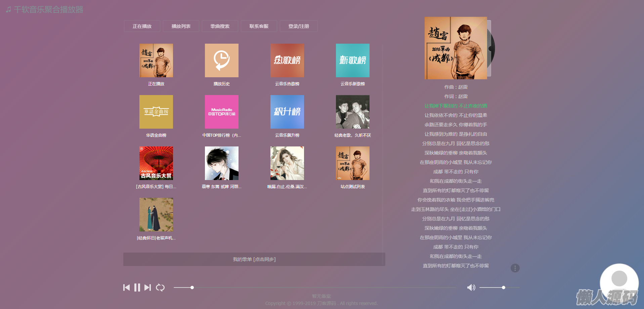The image size is (644, 309).
Task: Open the 经典怀旧老留声机 playlist cover
Action: [x=156, y=215]
